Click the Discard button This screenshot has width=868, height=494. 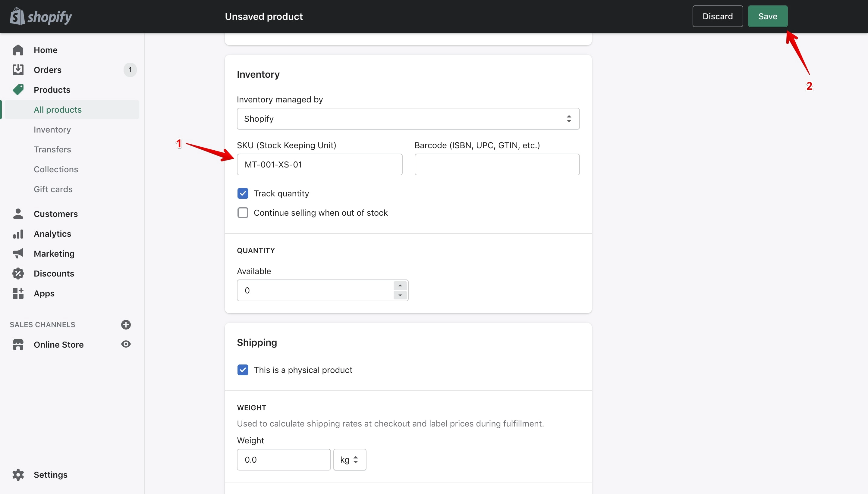click(x=718, y=16)
